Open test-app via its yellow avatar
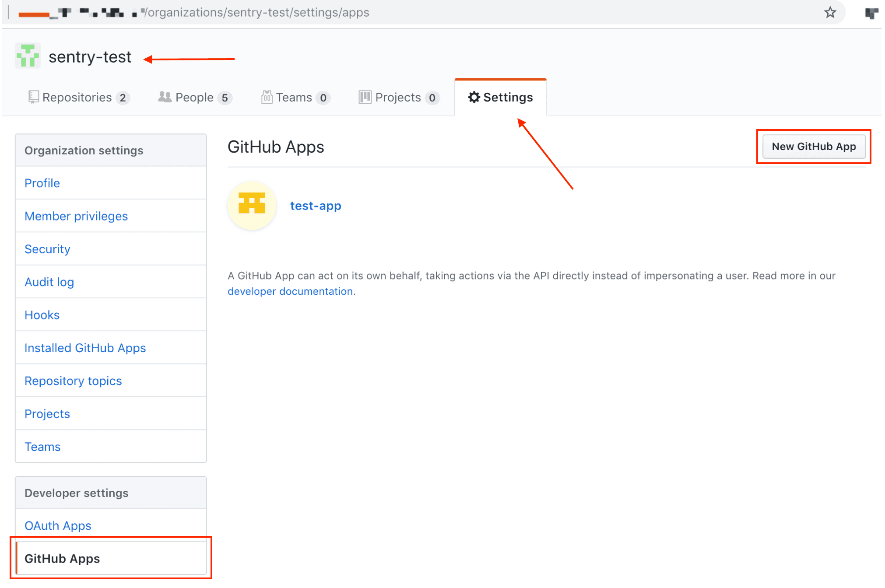This screenshot has height=588, width=885. click(252, 205)
